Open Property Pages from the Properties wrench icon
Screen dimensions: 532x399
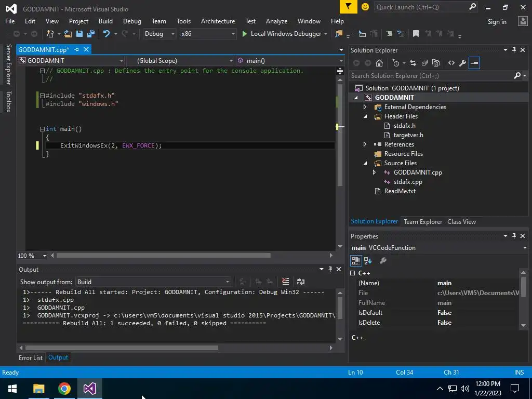383,261
